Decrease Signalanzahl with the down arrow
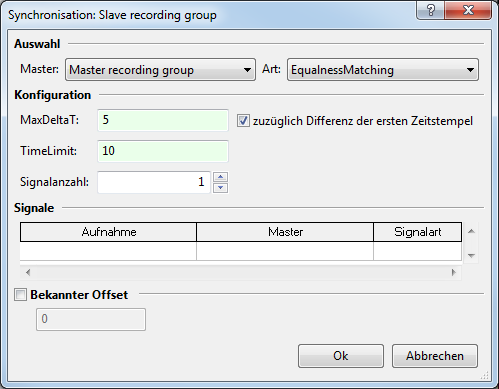Image resolution: width=499 pixels, height=389 pixels. click(x=220, y=188)
